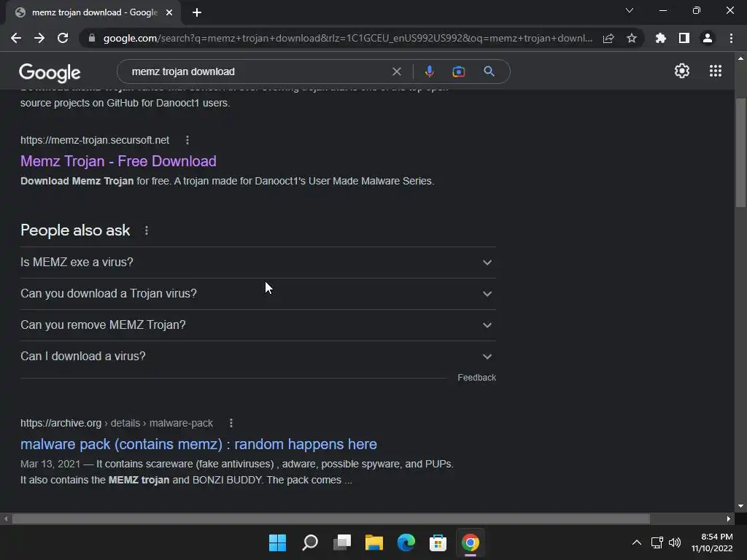
Task: Share this page via address bar icon
Action: pos(608,38)
